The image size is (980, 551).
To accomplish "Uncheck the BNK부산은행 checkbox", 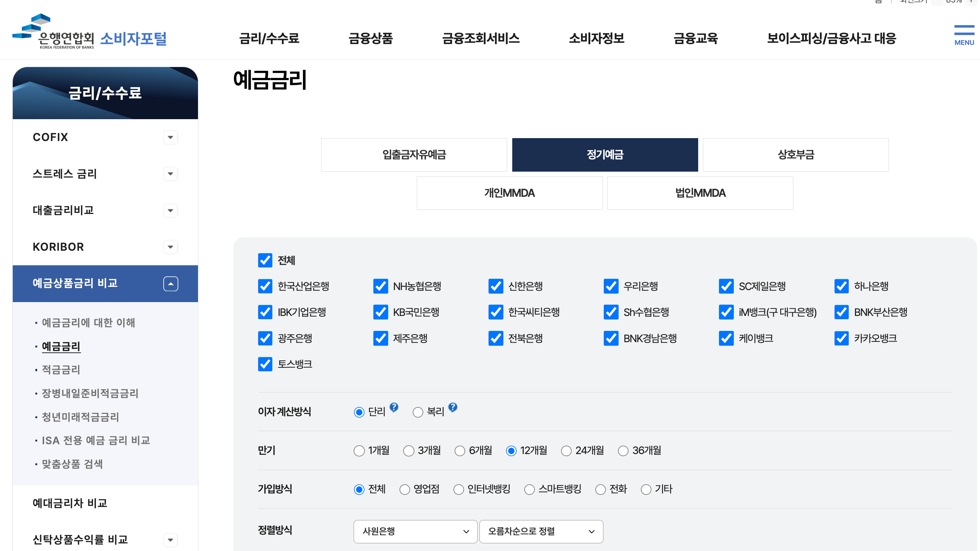I will coord(841,312).
